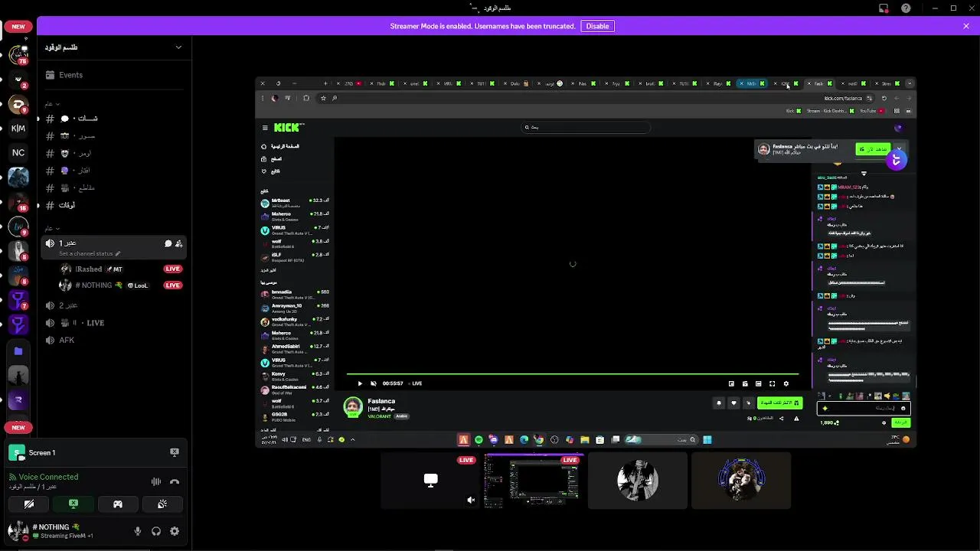Viewport: 980px width, 551px height.
Task: Click the Kick search field
Action: [x=586, y=127]
